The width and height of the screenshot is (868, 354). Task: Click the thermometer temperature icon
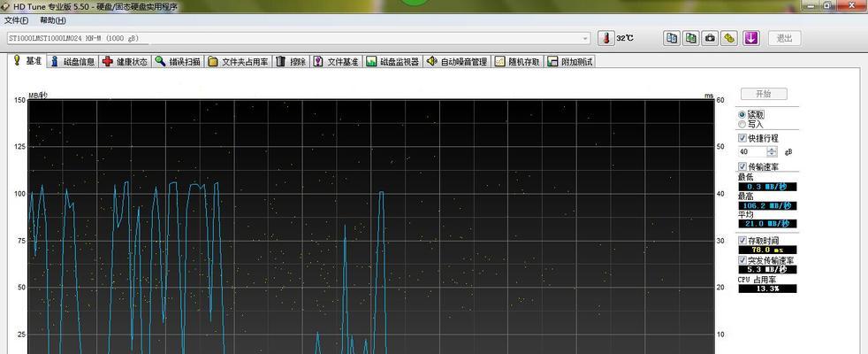click(606, 38)
